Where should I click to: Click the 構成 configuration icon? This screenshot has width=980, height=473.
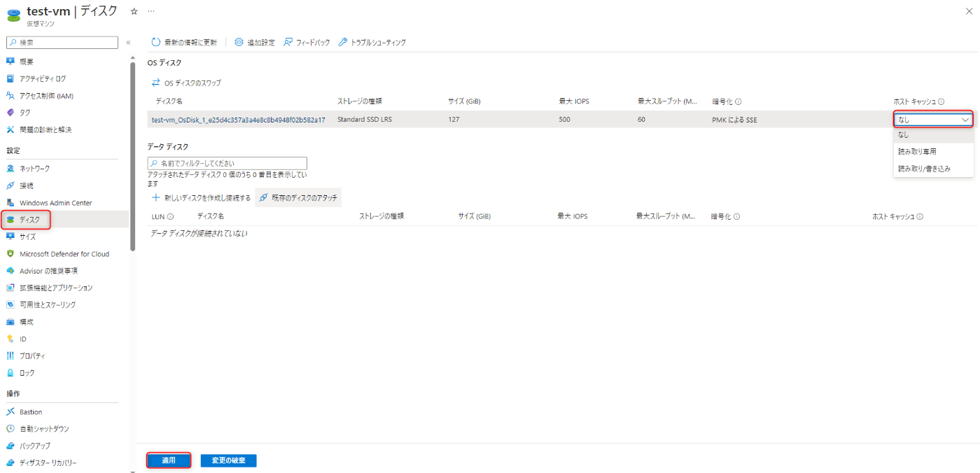pyautogui.click(x=10, y=322)
